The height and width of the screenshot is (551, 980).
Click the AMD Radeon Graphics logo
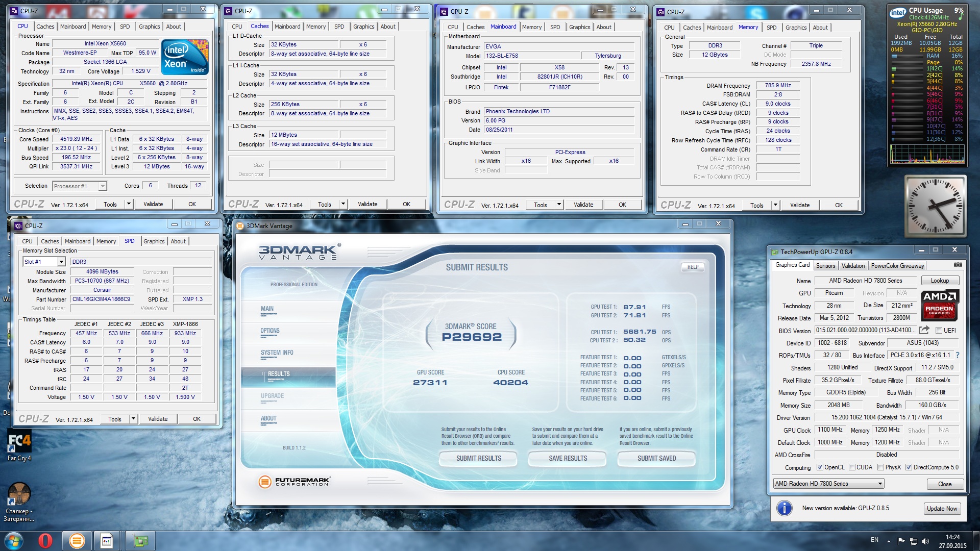click(940, 305)
